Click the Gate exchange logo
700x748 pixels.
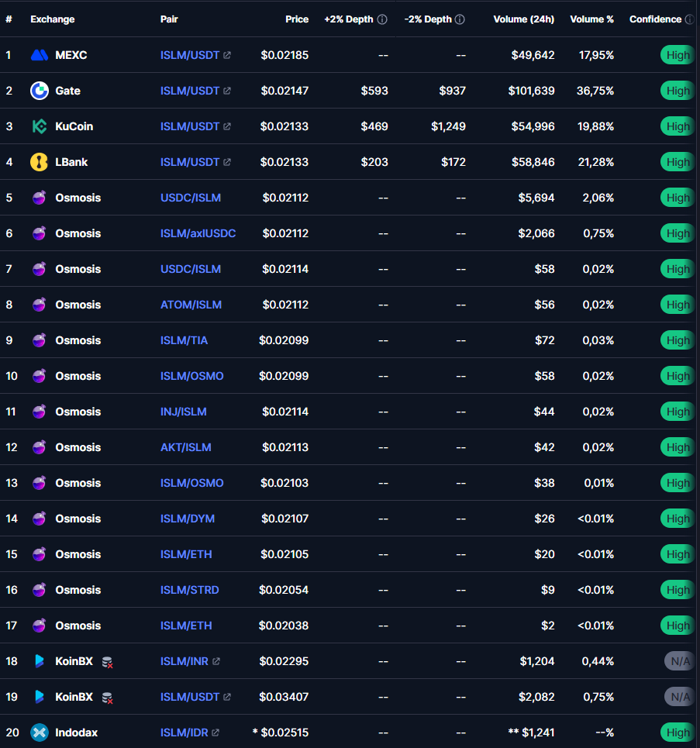click(x=39, y=91)
